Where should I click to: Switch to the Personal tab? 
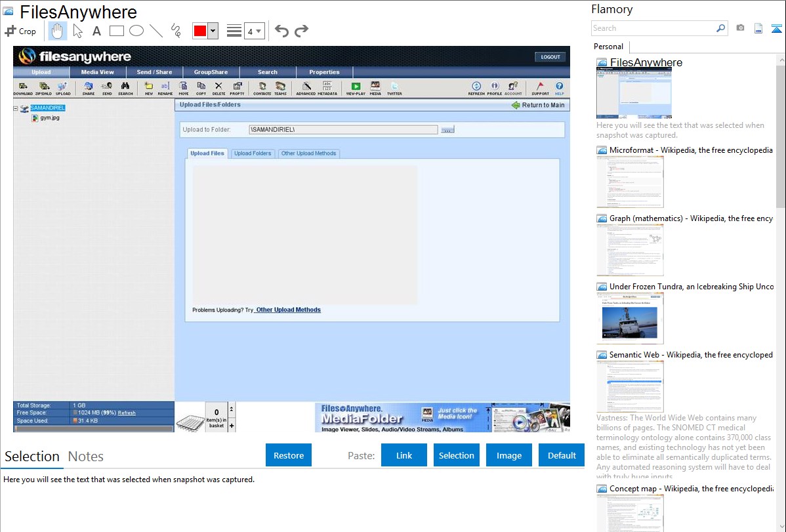[x=609, y=47]
